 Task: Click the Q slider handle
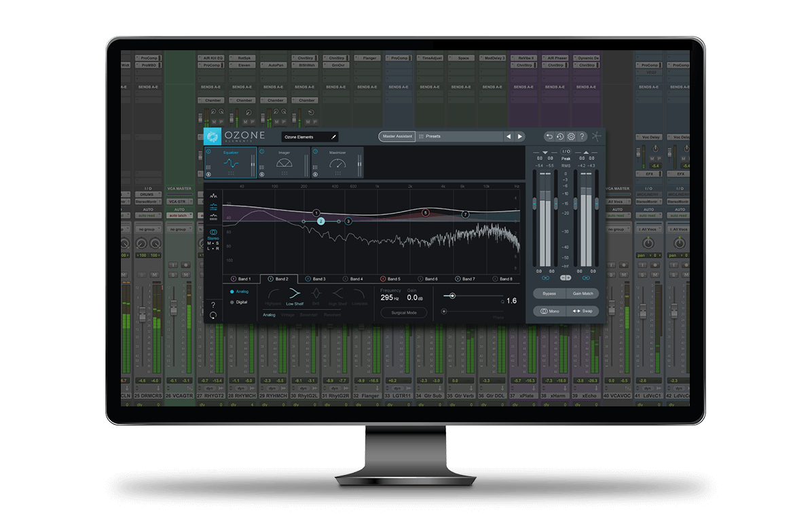pos(452,296)
